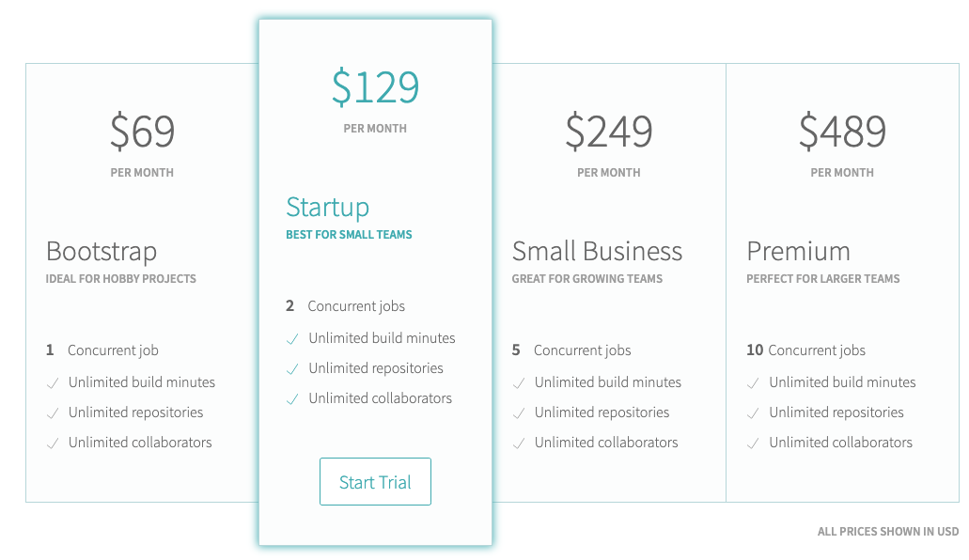Image resolution: width=969 pixels, height=560 pixels.
Task: Click checkmark beside Bootstrap's Unlimited repositories
Action: coord(52,412)
